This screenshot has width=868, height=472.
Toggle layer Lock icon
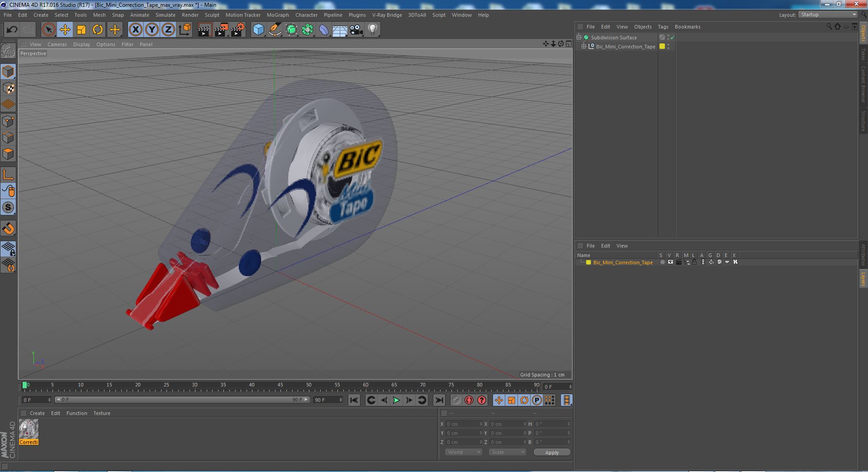tap(694, 262)
